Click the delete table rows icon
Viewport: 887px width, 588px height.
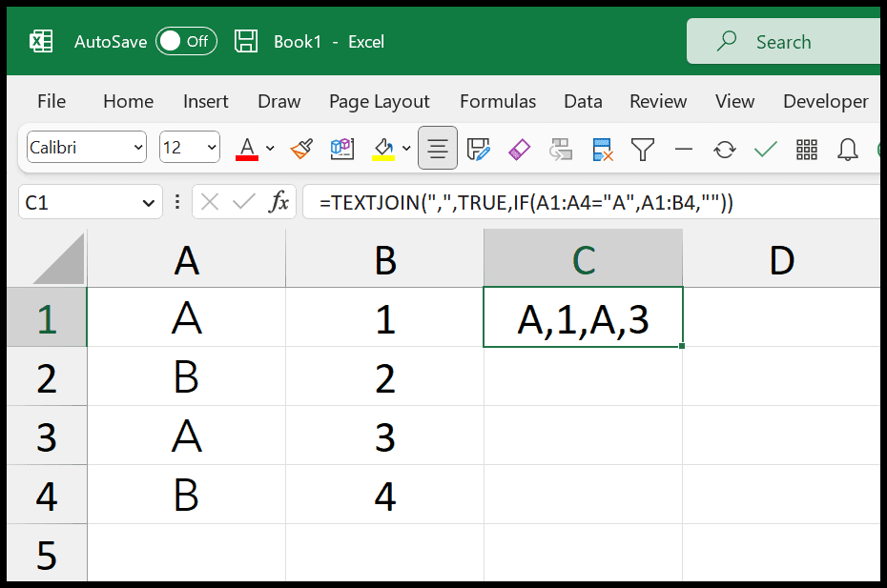coord(602,150)
